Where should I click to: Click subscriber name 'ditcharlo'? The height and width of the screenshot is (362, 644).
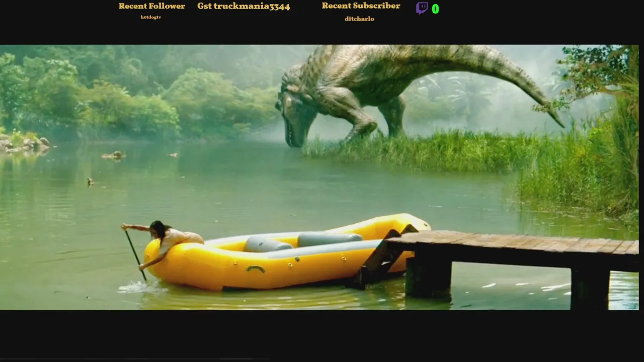(359, 19)
